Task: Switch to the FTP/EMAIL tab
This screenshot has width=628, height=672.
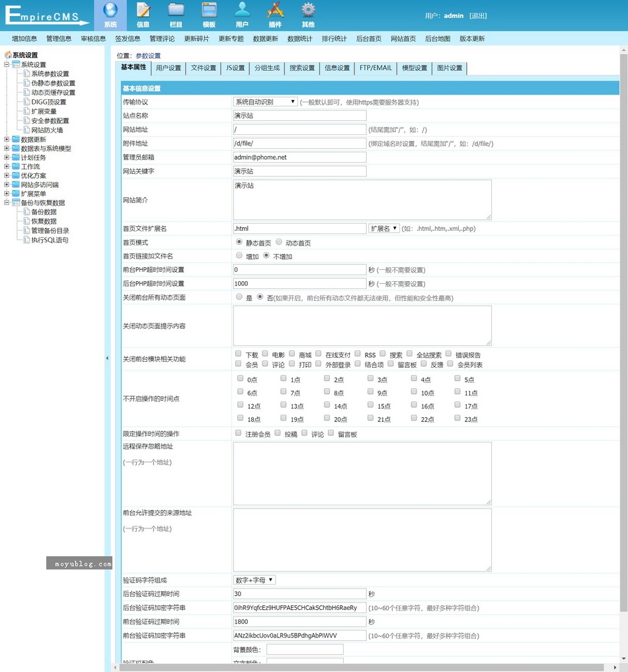Action: click(x=375, y=68)
